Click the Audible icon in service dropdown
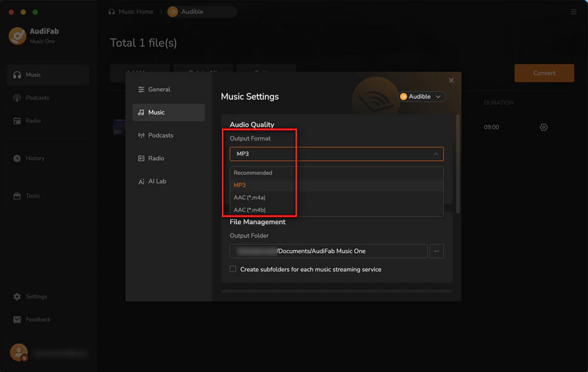 pyautogui.click(x=404, y=96)
